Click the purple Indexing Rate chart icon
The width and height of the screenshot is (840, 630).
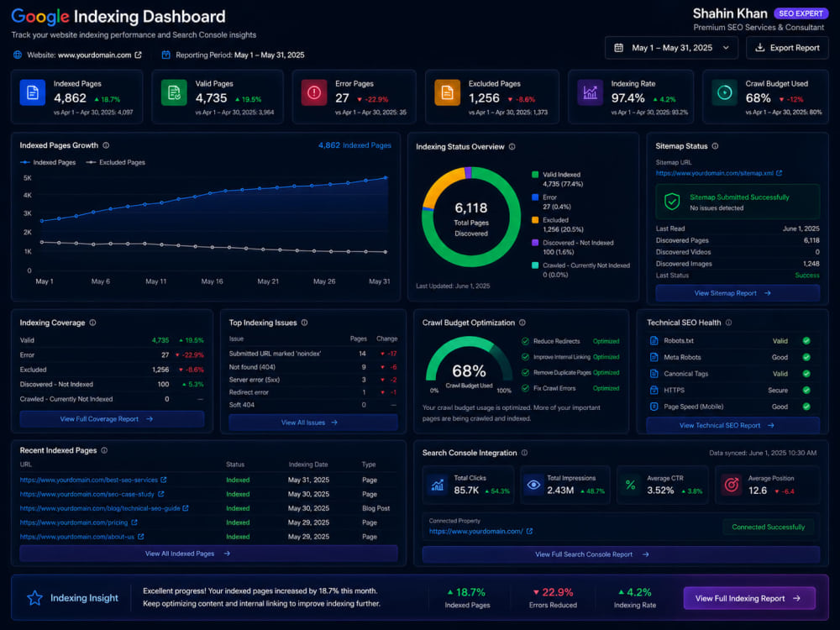coord(590,92)
